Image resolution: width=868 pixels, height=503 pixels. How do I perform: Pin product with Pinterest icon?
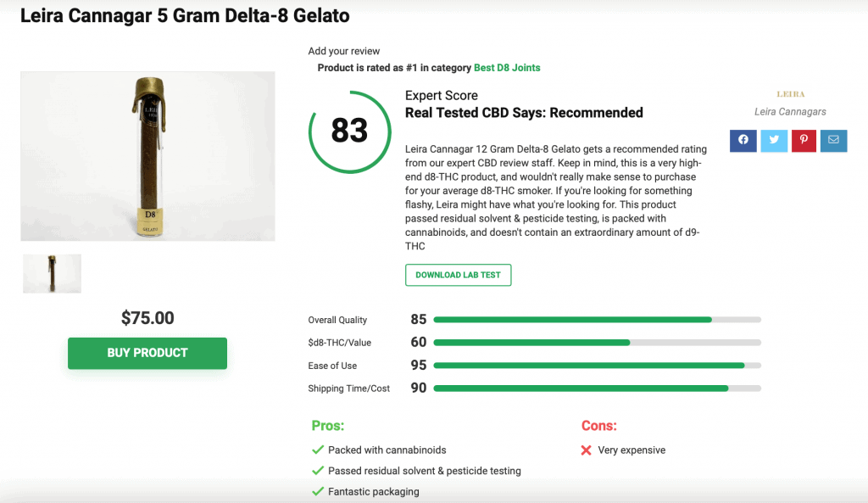pyautogui.click(x=804, y=140)
